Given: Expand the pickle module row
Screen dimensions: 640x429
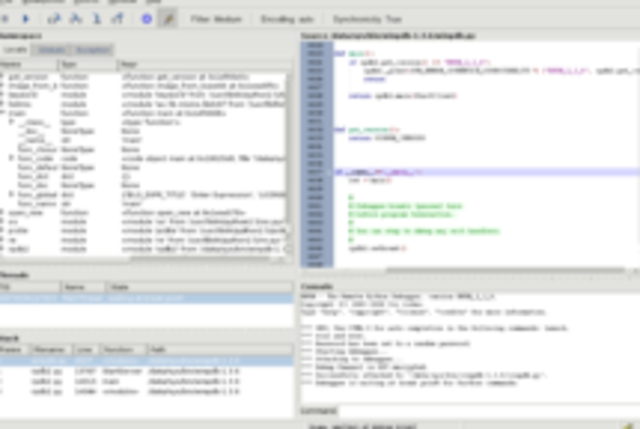Looking at the screenshot, I should click(x=2, y=230).
